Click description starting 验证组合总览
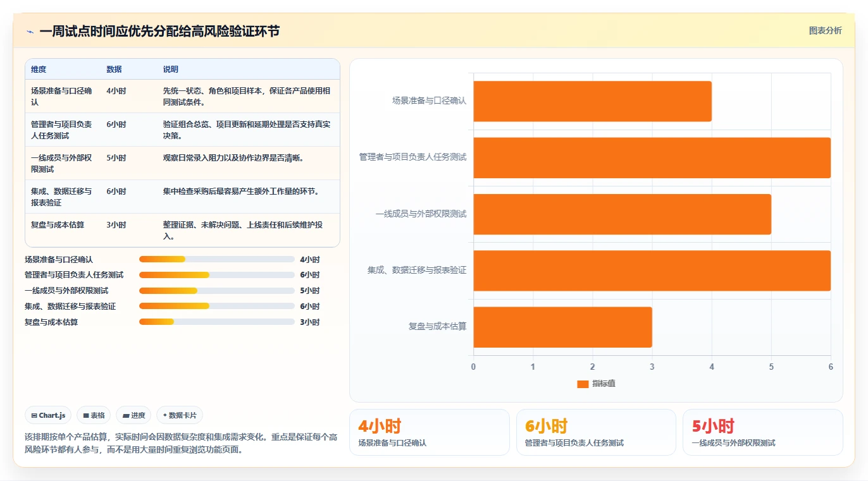This screenshot has width=868, height=481. pyautogui.click(x=247, y=130)
